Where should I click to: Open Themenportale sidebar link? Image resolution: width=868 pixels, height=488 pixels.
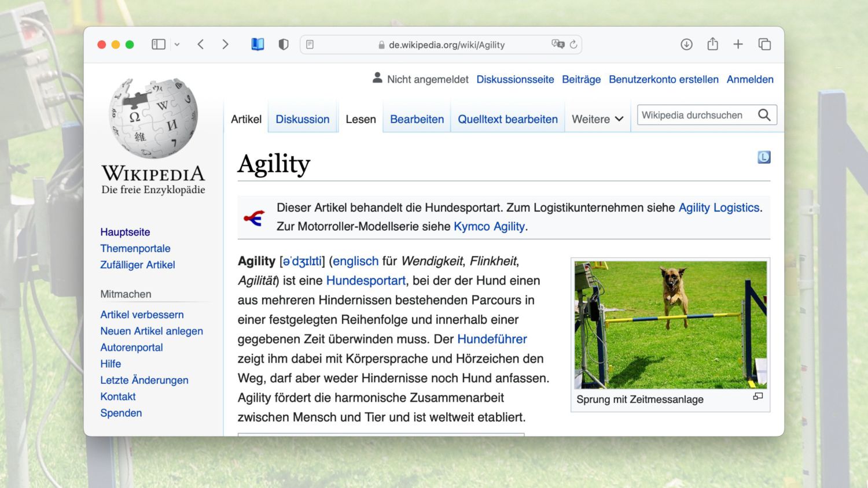pos(135,249)
